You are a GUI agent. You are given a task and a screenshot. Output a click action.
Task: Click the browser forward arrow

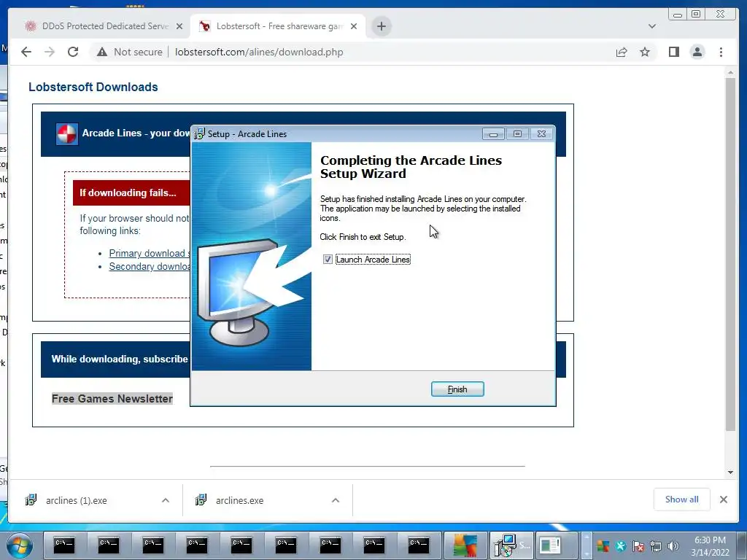pyautogui.click(x=50, y=52)
